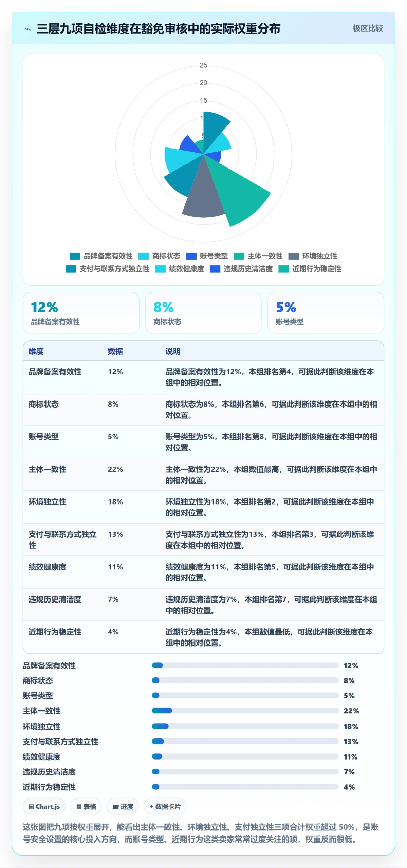Click the 主体一致性 22% progress bar
Screen dimensions: 407x868
[x=245, y=711]
